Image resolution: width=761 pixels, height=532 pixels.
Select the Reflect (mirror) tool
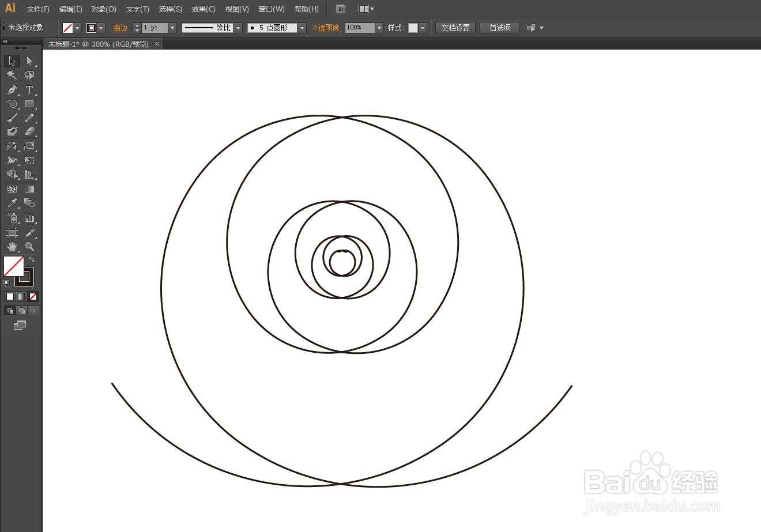(x=12, y=146)
